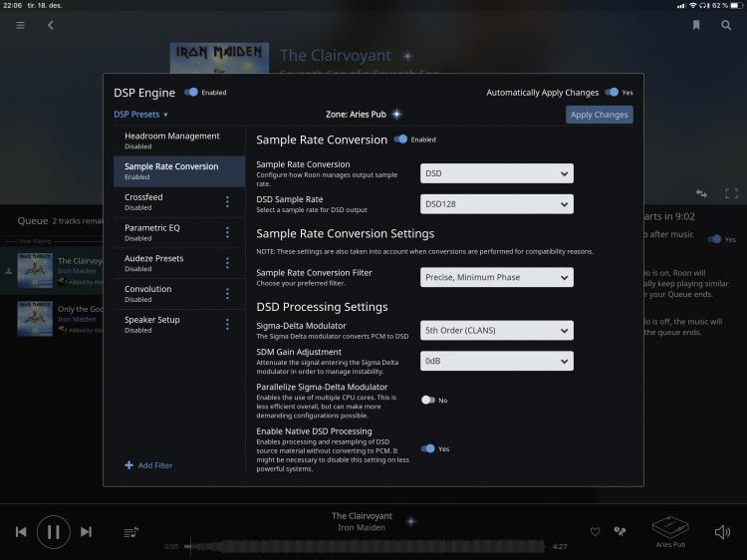
Task: Open search with the magnifier icon
Action: [726, 25]
